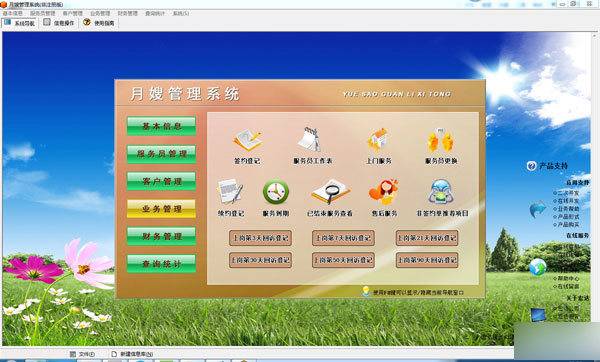Open the 服务员更换 staff swap icon
The width and height of the screenshot is (600, 362).
(x=440, y=140)
